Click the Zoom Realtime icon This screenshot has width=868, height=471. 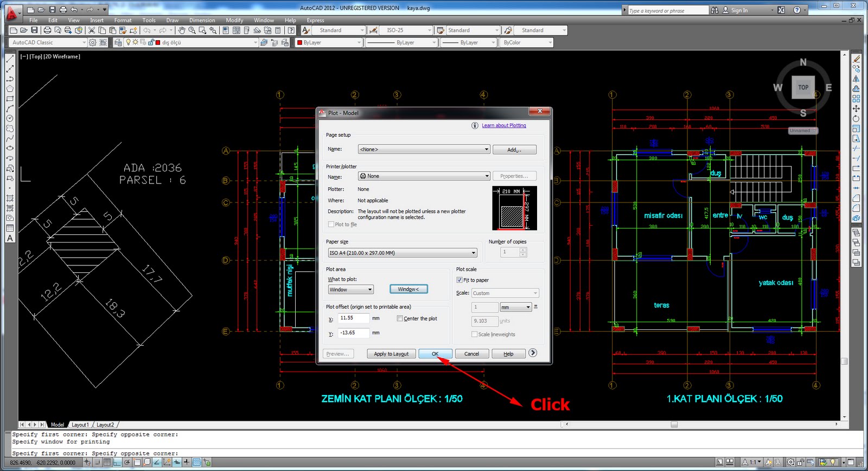(192, 30)
